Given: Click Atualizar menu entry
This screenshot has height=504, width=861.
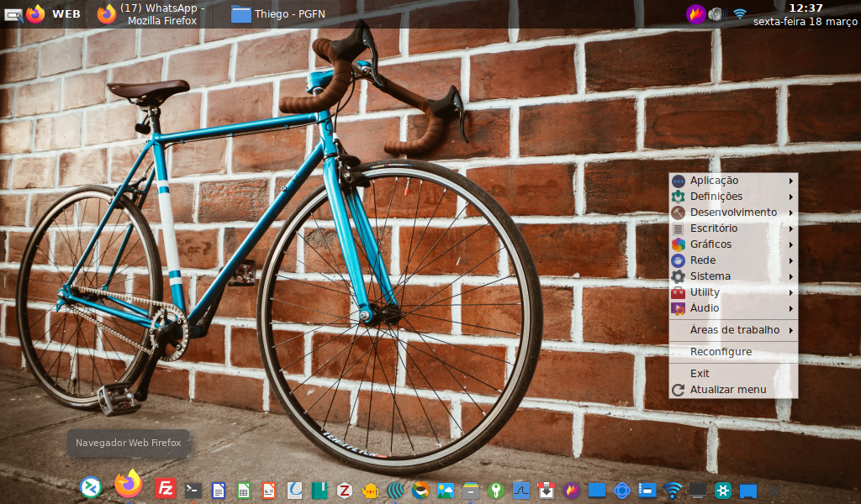Looking at the screenshot, I should (727, 390).
